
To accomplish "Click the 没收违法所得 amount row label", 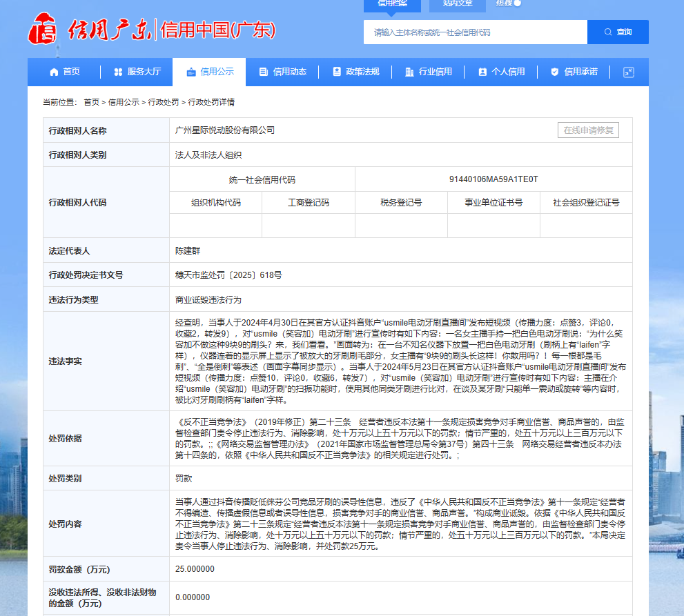I will coord(103,597).
